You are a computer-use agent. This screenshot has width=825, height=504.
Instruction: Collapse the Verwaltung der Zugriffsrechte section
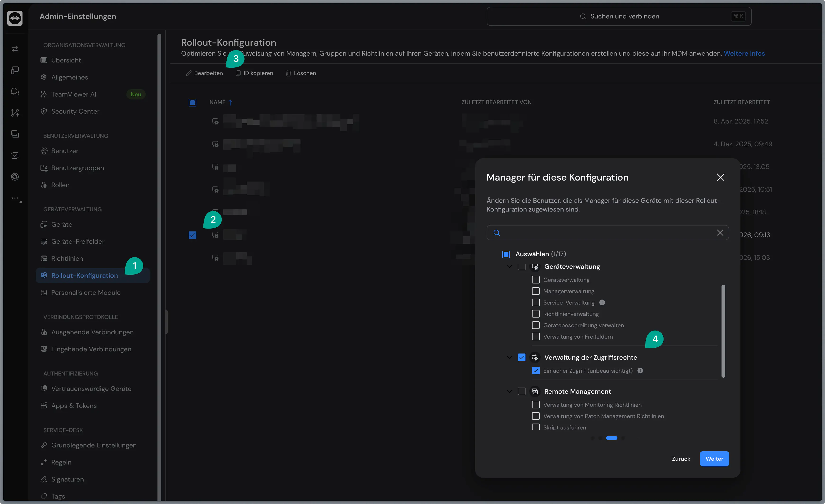coord(509,358)
